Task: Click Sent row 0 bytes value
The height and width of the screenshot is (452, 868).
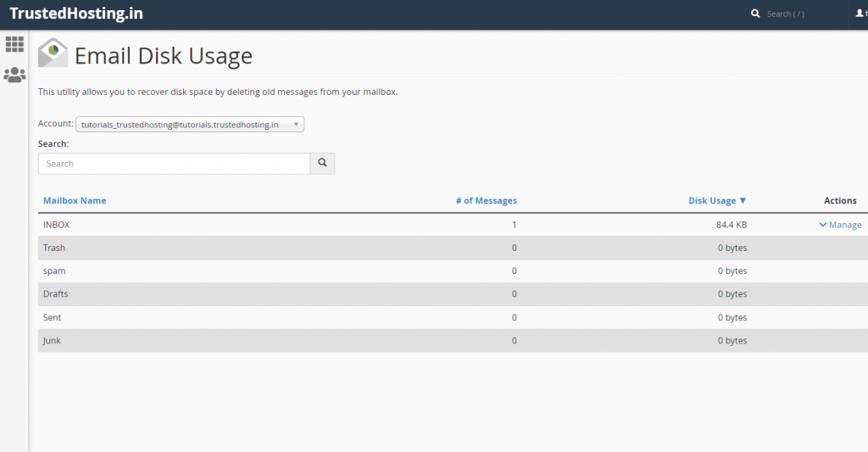Action: click(732, 317)
